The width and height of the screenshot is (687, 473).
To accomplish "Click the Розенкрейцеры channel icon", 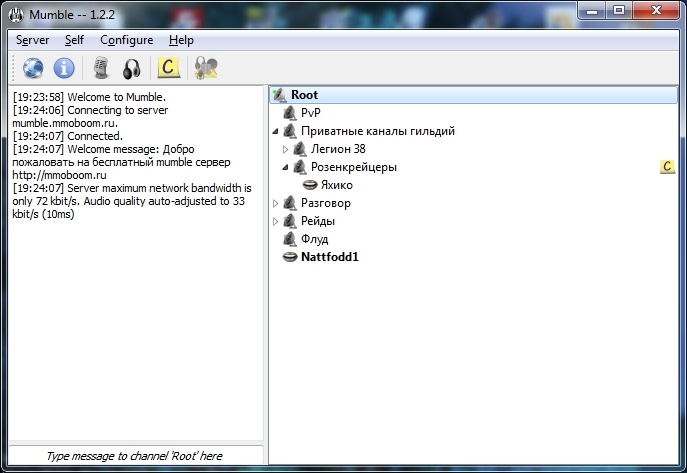I will pos(300,167).
